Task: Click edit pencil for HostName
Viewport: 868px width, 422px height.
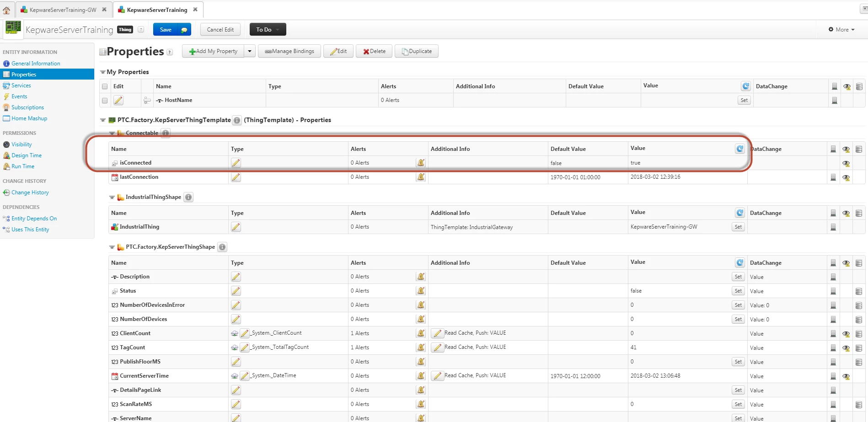Action: [118, 100]
